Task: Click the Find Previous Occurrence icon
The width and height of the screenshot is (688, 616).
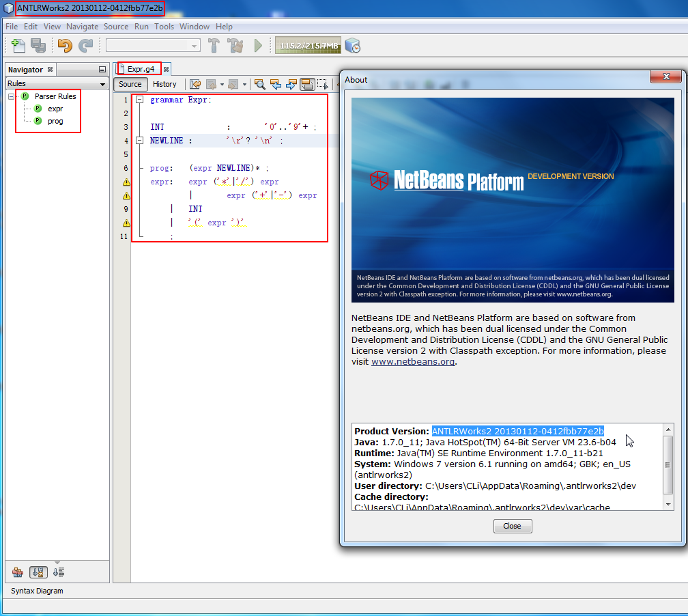Action: point(276,84)
